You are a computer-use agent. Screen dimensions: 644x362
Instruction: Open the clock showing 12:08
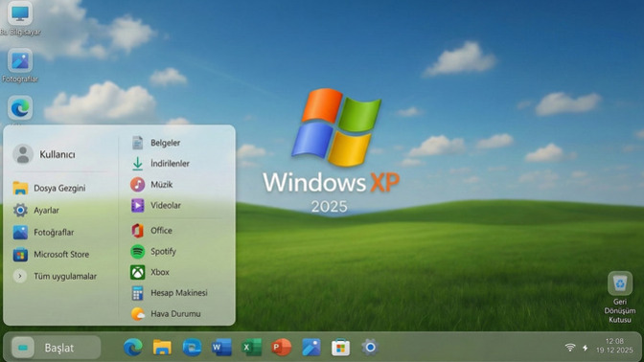click(x=614, y=341)
